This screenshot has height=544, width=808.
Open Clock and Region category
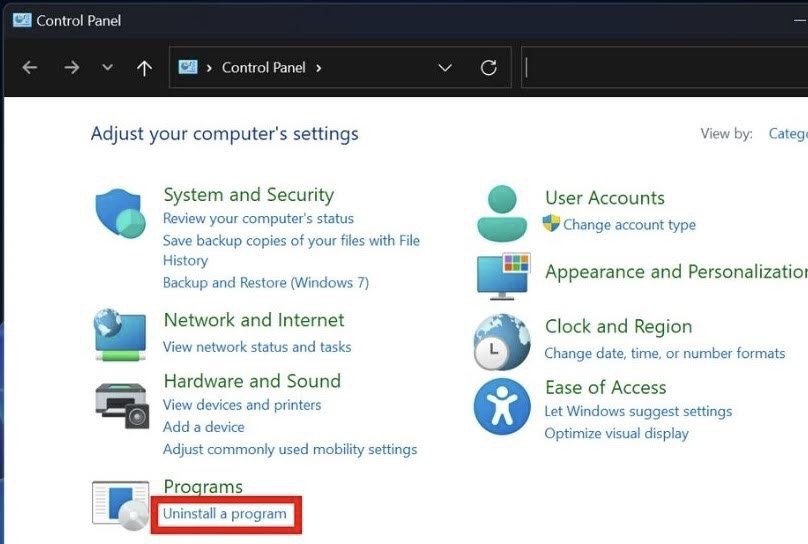tap(618, 327)
